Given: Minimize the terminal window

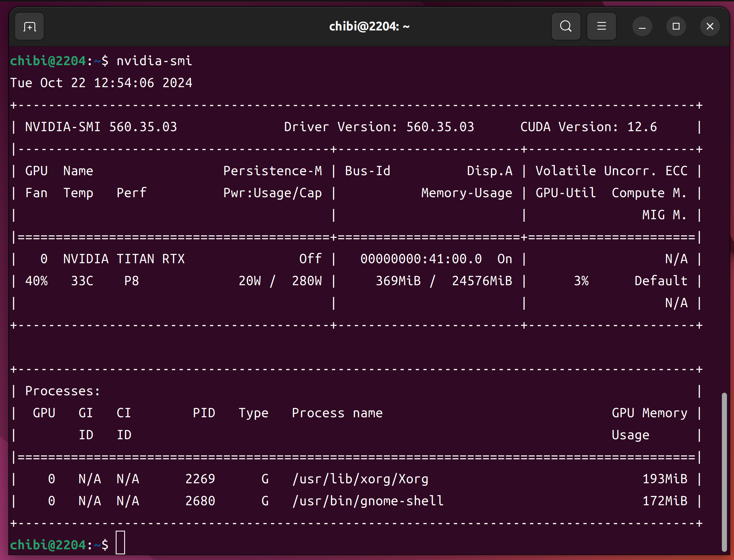Looking at the screenshot, I should 642,26.
